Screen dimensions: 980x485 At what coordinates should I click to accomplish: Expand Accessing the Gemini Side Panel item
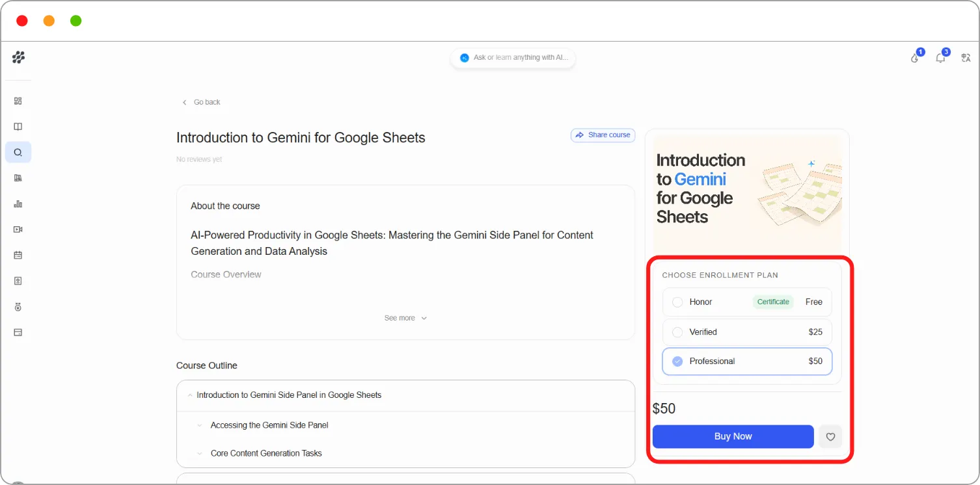(x=200, y=425)
